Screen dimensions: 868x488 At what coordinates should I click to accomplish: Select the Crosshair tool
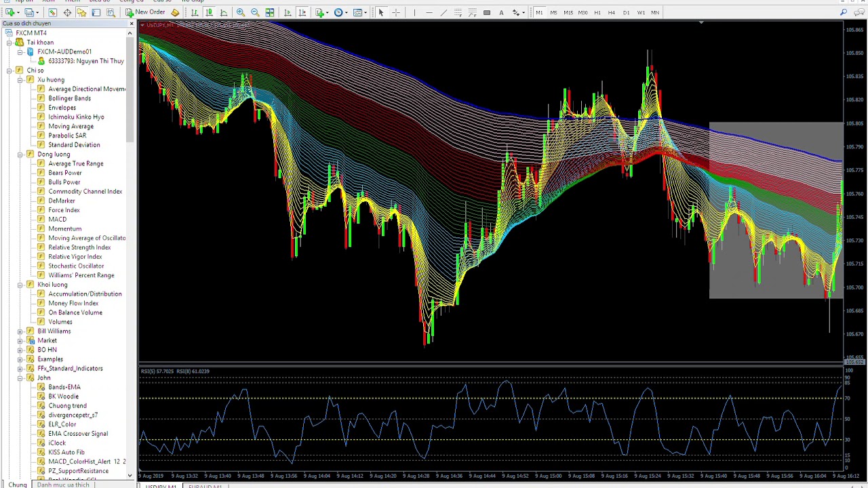396,12
